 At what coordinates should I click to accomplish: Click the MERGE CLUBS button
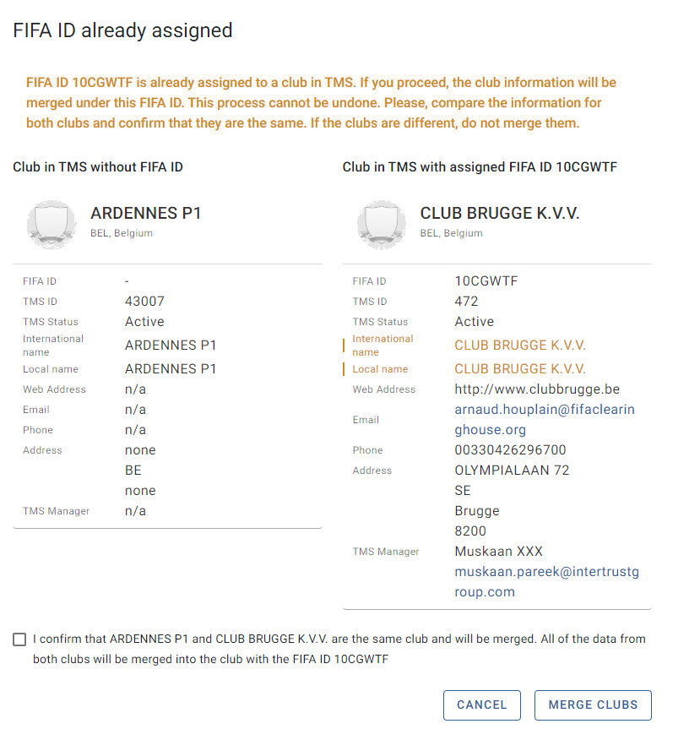click(593, 705)
